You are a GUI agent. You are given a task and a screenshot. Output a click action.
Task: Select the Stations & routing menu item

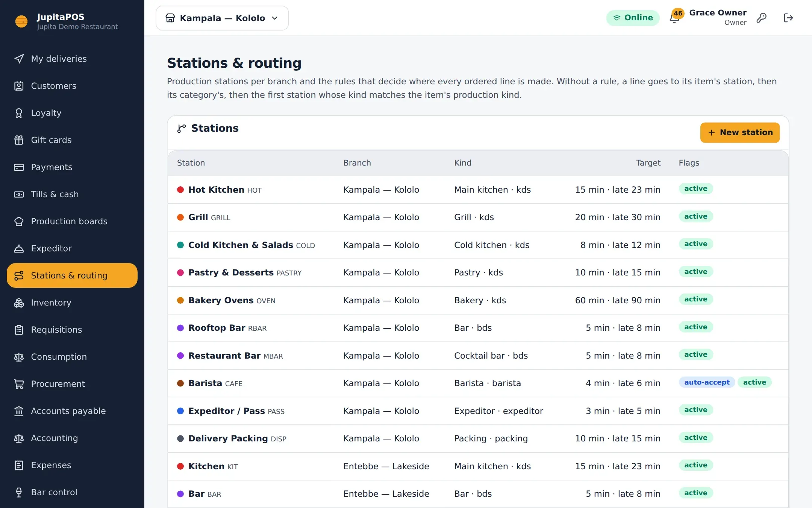point(72,275)
